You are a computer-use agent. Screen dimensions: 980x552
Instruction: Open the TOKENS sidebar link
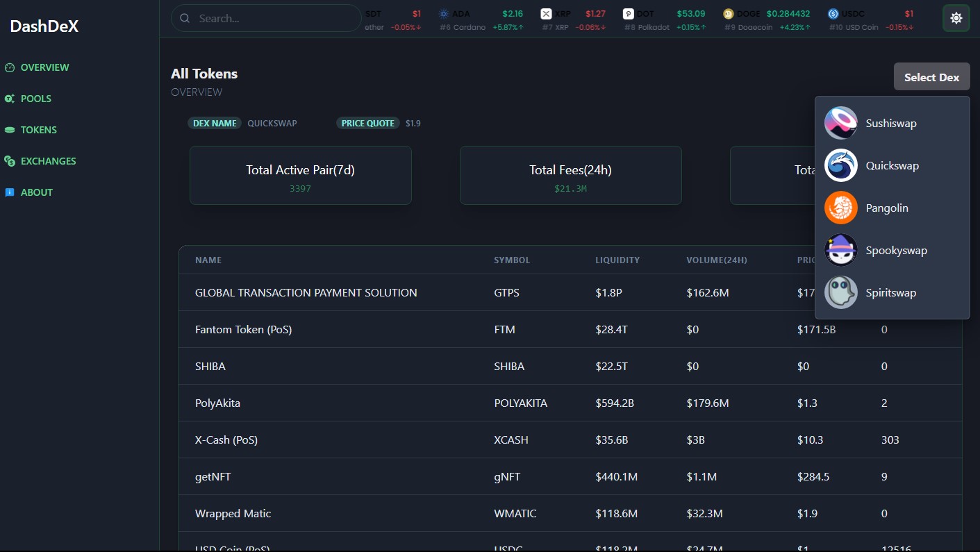39,130
